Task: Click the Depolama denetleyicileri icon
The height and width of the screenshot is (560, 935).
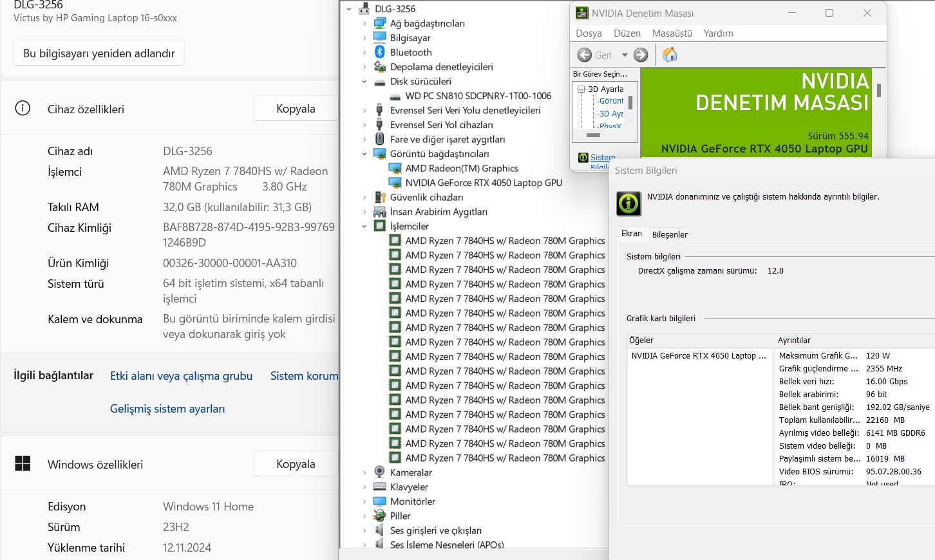Action: 380,66
